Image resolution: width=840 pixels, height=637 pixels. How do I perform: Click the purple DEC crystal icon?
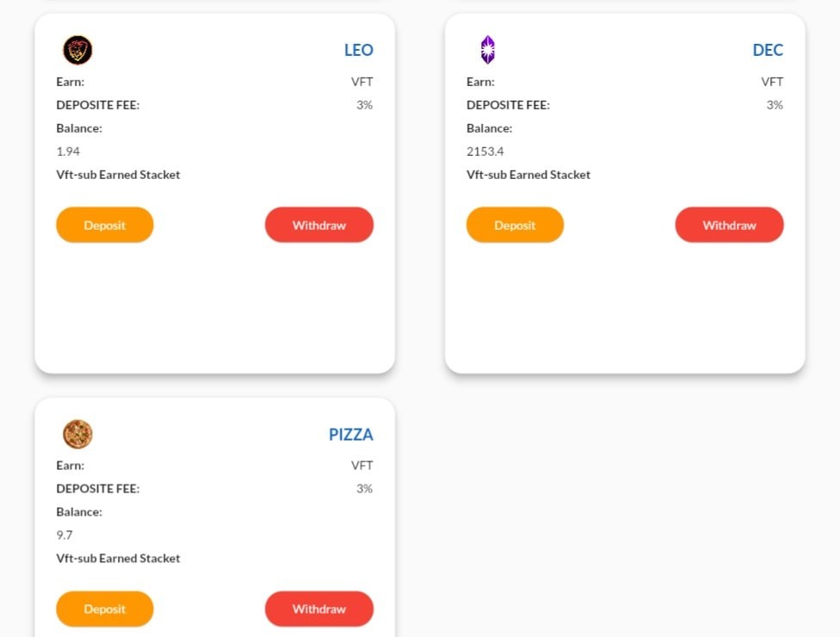(487, 50)
